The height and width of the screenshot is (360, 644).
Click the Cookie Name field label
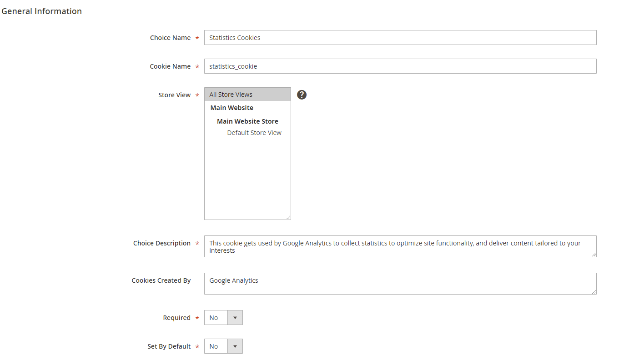click(170, 66)
